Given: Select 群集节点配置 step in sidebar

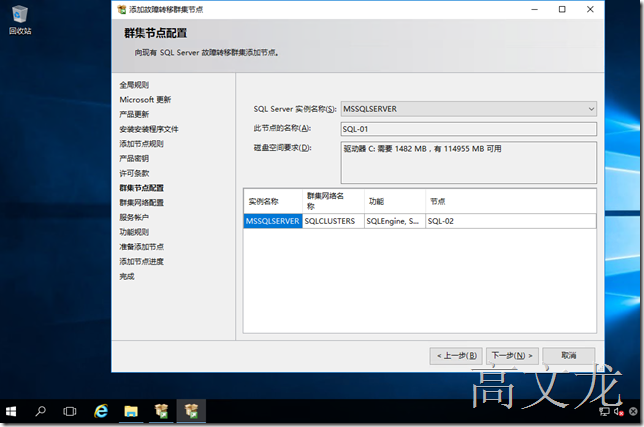Looking at the screenshot, I should click(x=141, y=188).
